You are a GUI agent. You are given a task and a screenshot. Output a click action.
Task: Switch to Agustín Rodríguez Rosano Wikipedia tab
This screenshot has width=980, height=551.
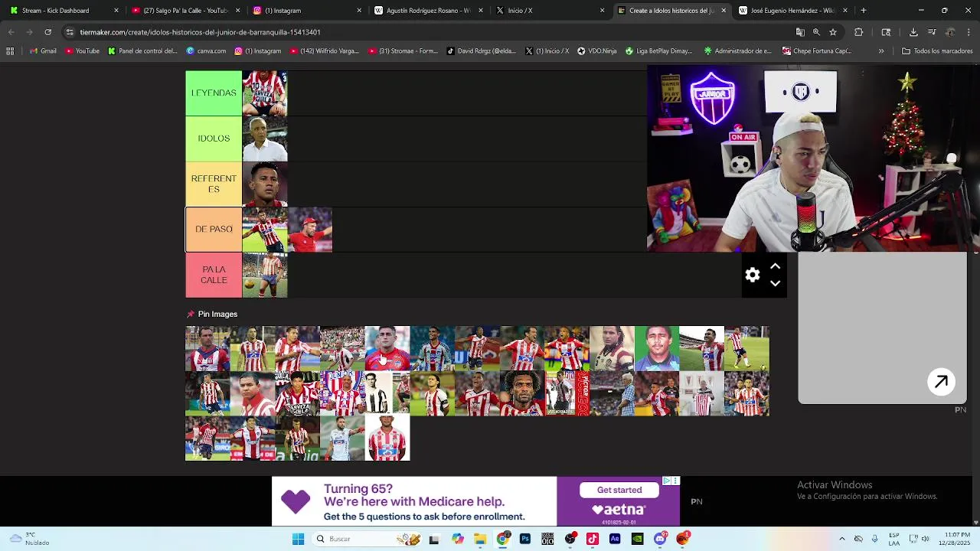[427, 11]
